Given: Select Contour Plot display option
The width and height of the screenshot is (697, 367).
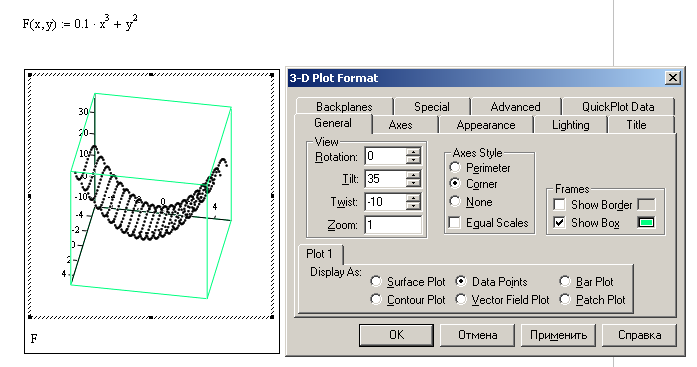Looking at the screenshot, I should pyautogui.click(x=376, y=299).
